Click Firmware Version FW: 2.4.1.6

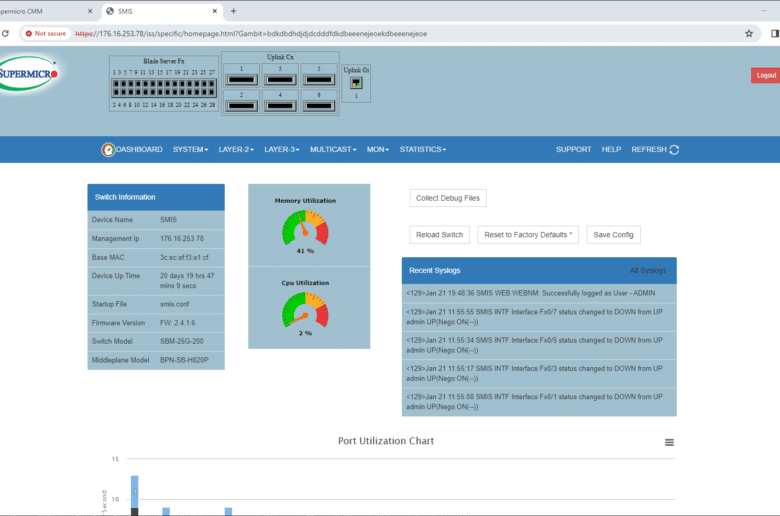coord(178,323)
